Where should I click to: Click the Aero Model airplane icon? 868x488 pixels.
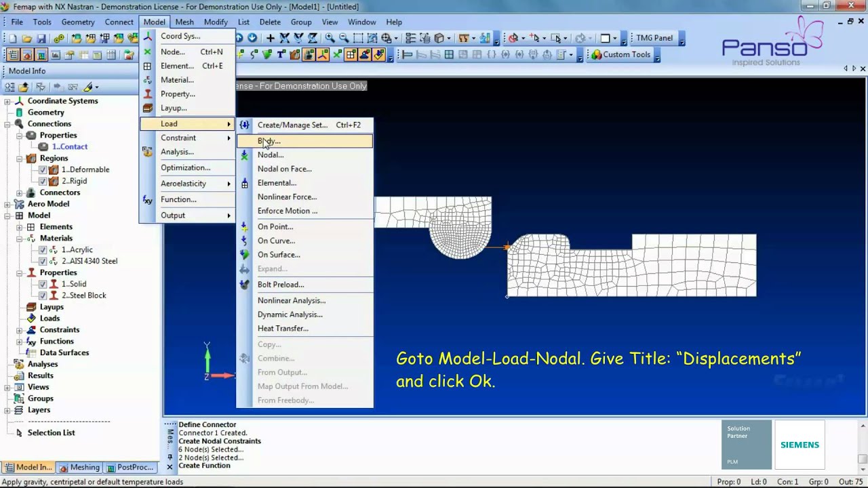click(x=19, y=204)
